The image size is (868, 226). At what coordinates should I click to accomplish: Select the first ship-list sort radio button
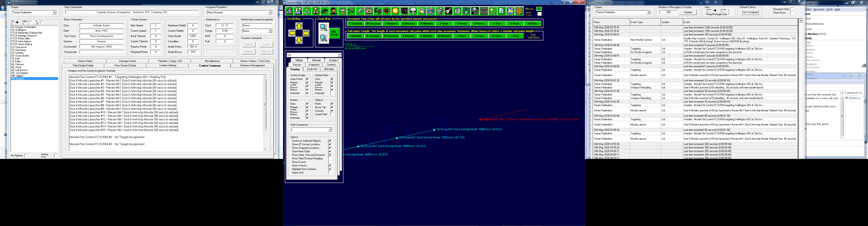18,22
